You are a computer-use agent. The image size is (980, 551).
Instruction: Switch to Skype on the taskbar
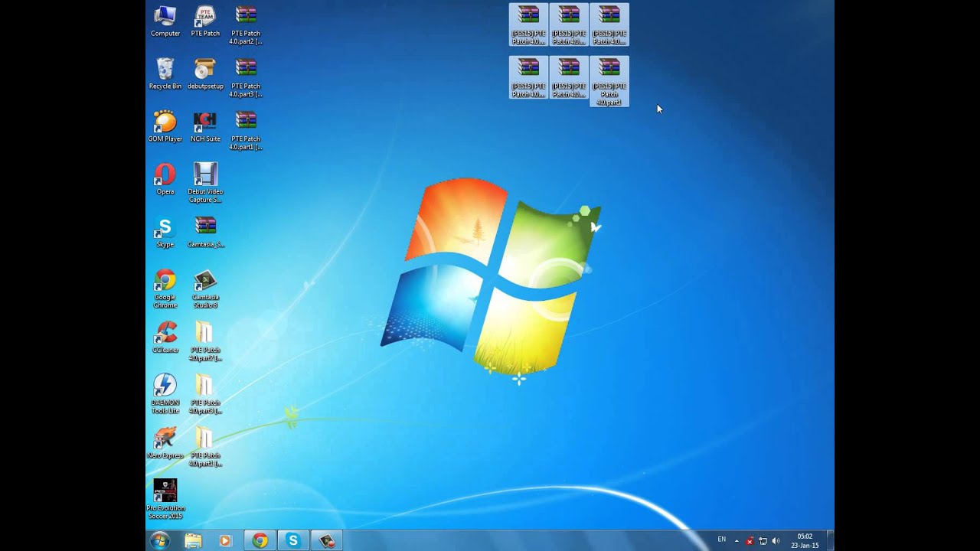pyautogui.click(x=293, y=540)
